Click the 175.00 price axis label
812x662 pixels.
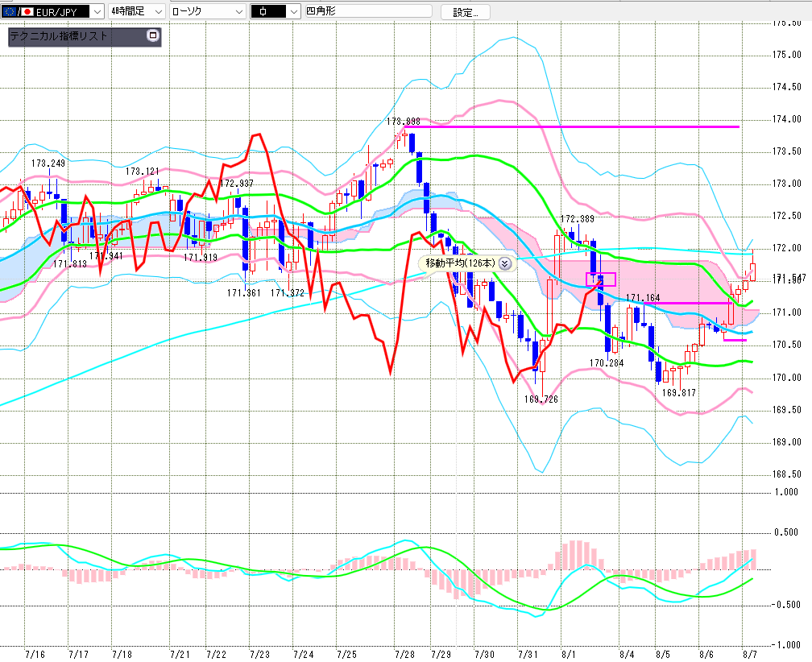tap(786, 54)
